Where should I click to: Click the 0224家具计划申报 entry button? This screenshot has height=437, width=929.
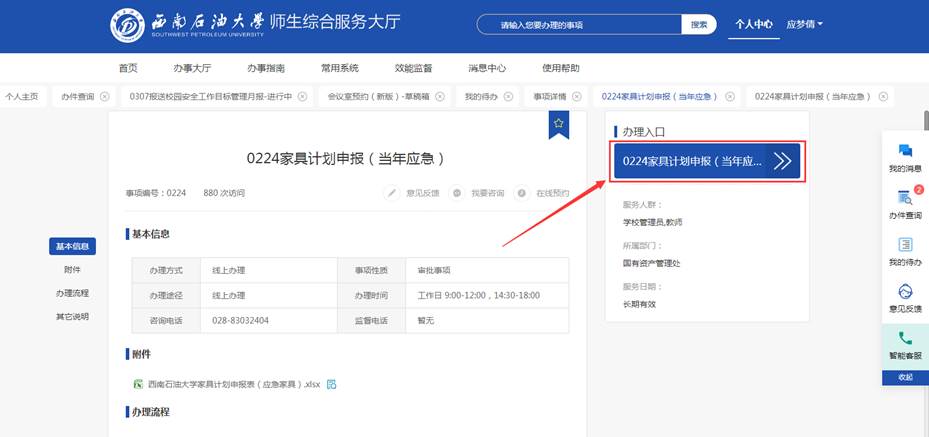click(707, 160)
